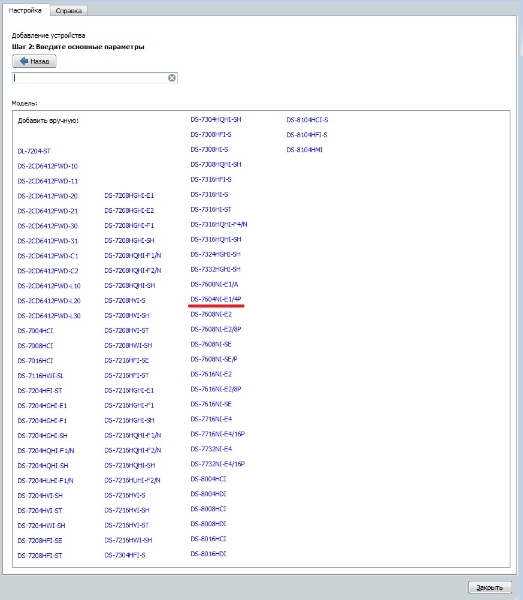Choose the DS-7308HFI-S model
This screenshot has height=600, width=523.
click(211, 134)
